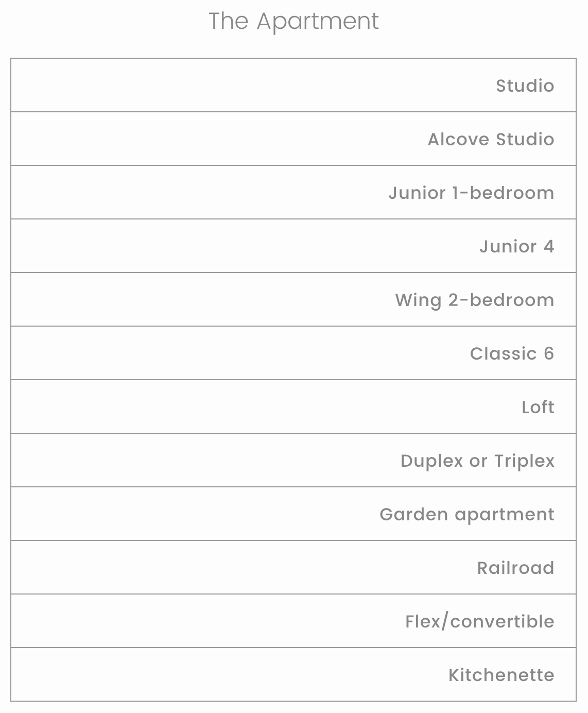The width and height of the screenshot is (588, 713).
Task: Expand the Studio accordion row
Action: click(x=293, y=86)
